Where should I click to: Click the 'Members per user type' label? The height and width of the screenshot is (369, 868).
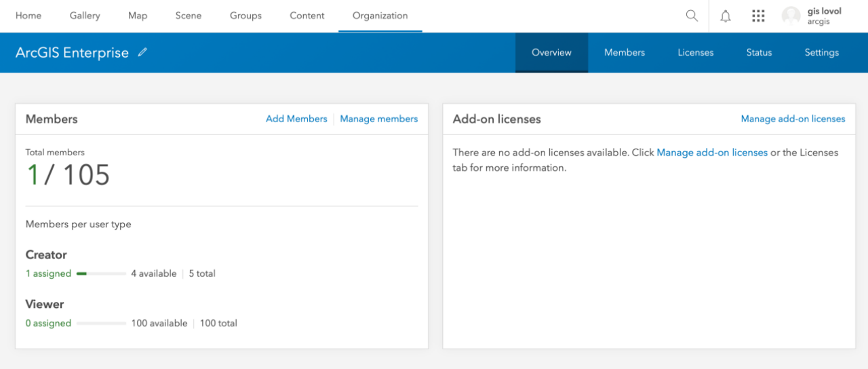pos(79,224)
